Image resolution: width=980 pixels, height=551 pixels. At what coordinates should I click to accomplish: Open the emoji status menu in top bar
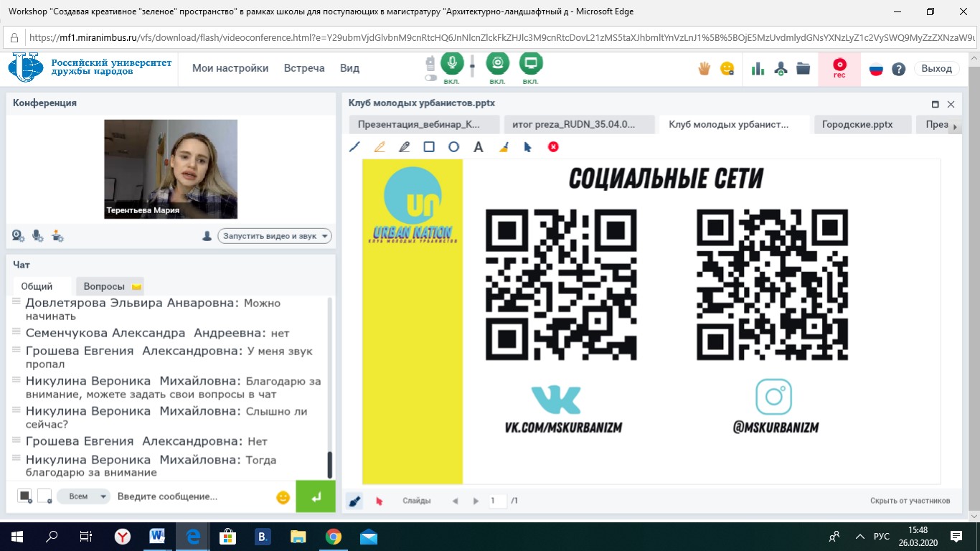tap(727, 69)
